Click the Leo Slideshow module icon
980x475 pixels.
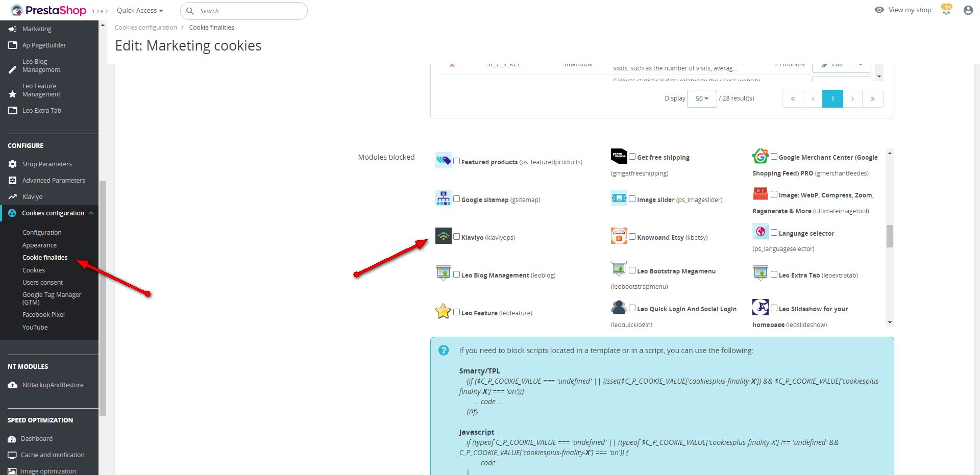click(x=761, y=307)
